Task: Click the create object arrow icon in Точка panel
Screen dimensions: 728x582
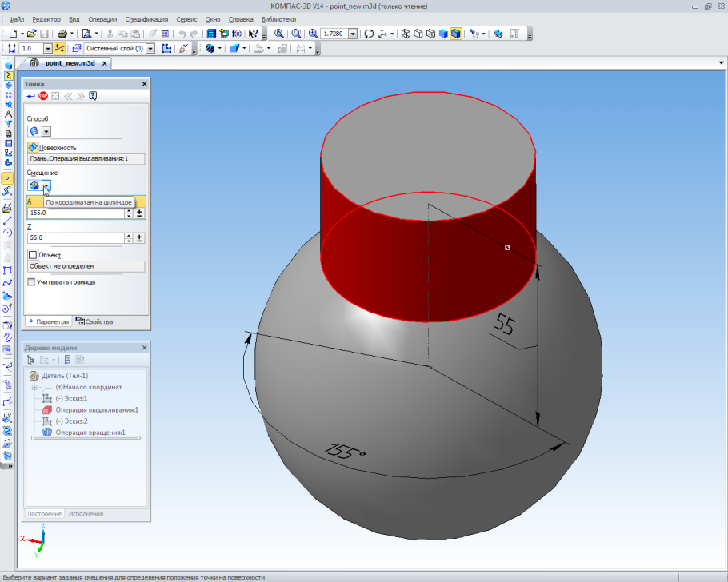Action: [x=31, y=96]
